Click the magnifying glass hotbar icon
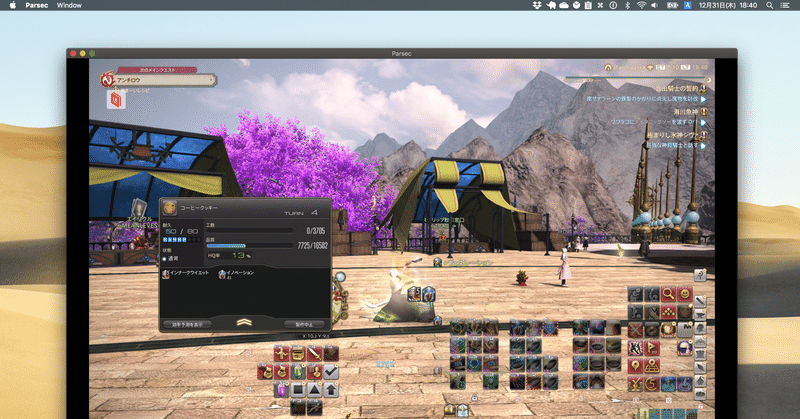 (x=668, y=294)
